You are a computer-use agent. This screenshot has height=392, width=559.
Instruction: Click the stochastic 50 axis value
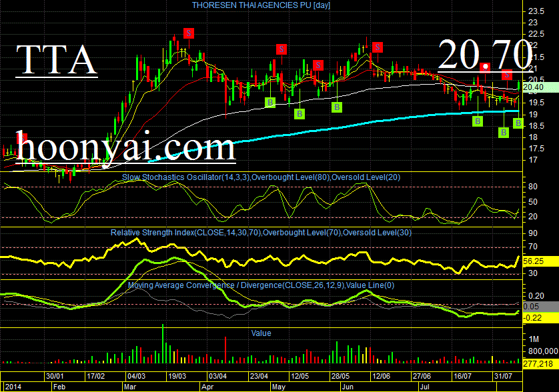tap(533, 202)
